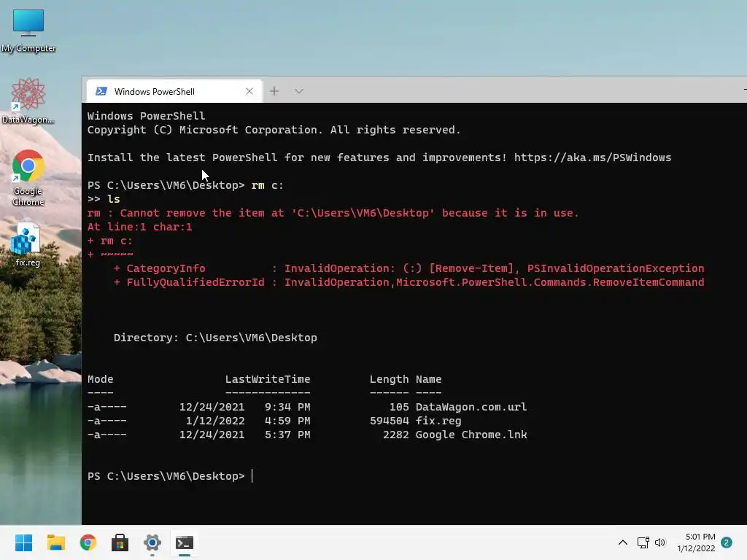The width and height of the screenshot is (747, 560).
Task: Click the 'Cannot remove the item' error message
Action: pyautogui.click(x=333, y=213)
